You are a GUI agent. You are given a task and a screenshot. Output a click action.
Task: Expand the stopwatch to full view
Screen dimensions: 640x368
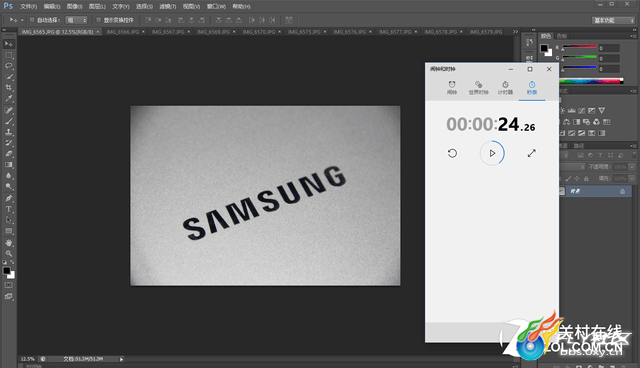[x=531, y=153]
